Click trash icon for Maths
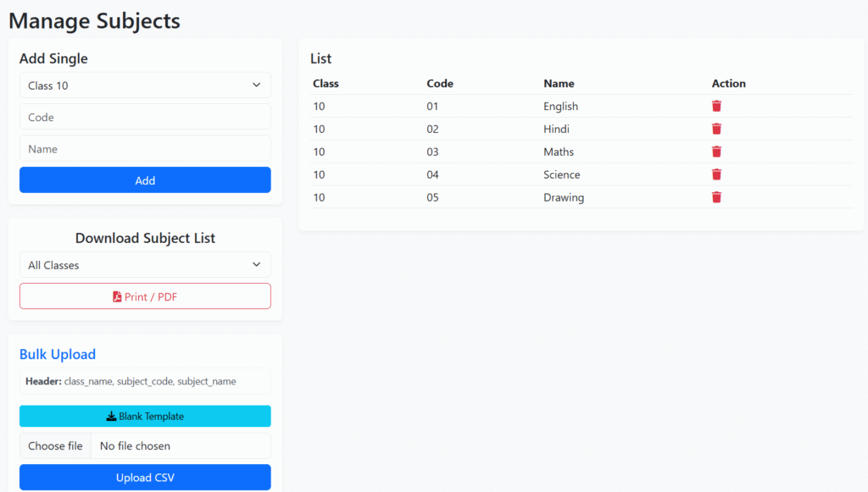The width and height of the screenshot is (868, 492). [x=716, y=152]
